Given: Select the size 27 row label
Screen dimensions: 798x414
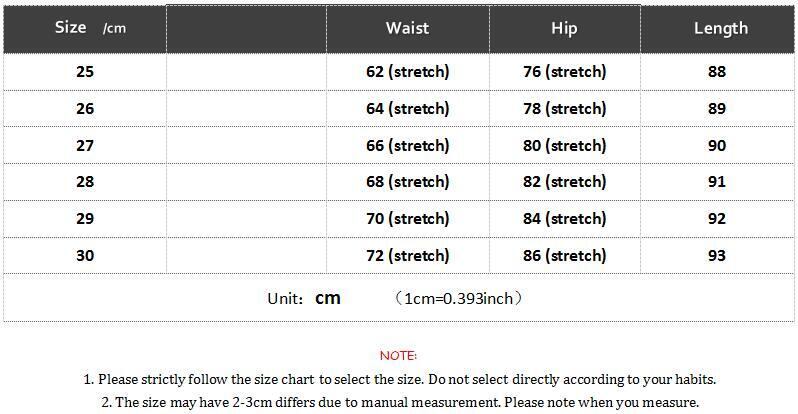Looking at the screenshot, I should 85,146.
